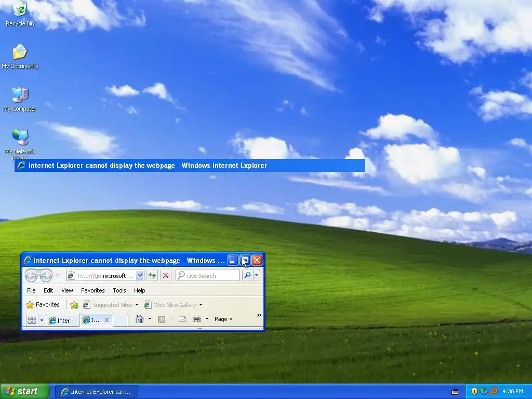This screenshot has width=532, height=399.
Task: Minimize the Internet Explorer window
Action: (233, 260)
